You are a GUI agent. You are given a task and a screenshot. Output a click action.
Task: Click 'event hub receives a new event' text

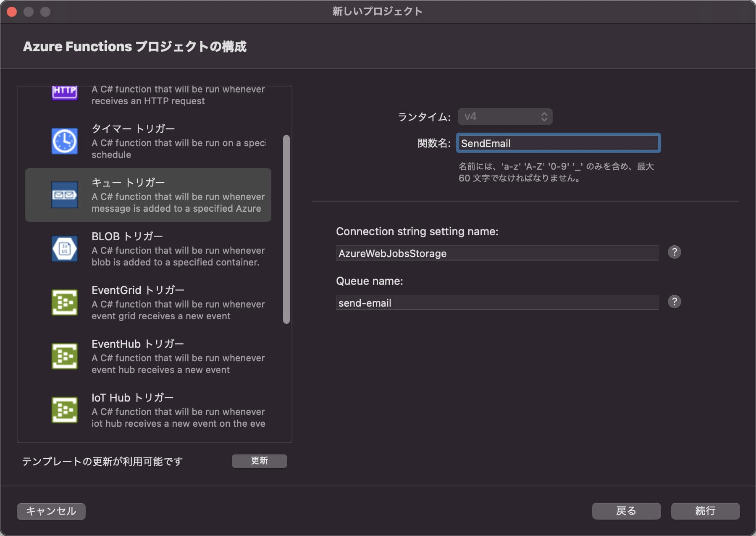coord(160,370)
